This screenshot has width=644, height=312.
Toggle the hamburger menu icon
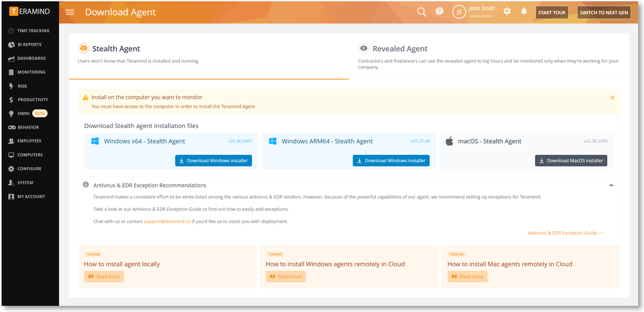click(70, 12)
